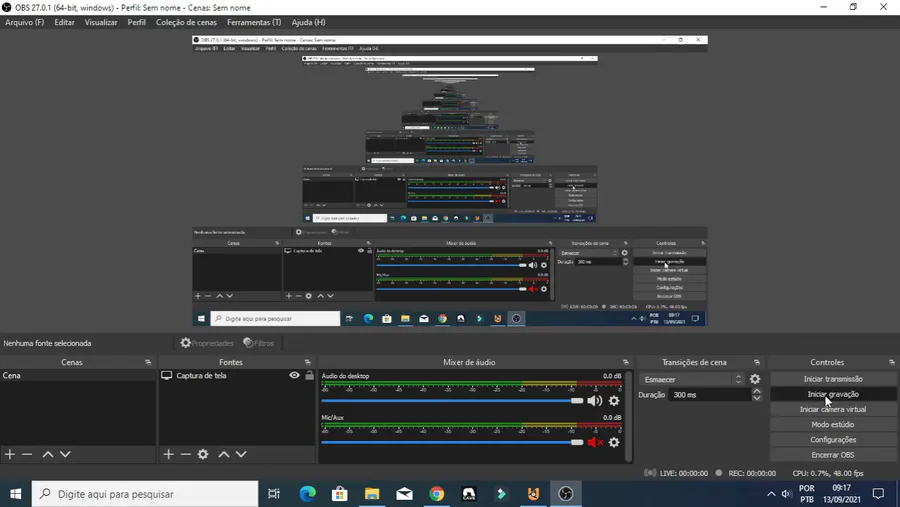This screenshot has width=900, height=507.
Task: Show hidden tray icons chevron
Action: tap(771, 494)
